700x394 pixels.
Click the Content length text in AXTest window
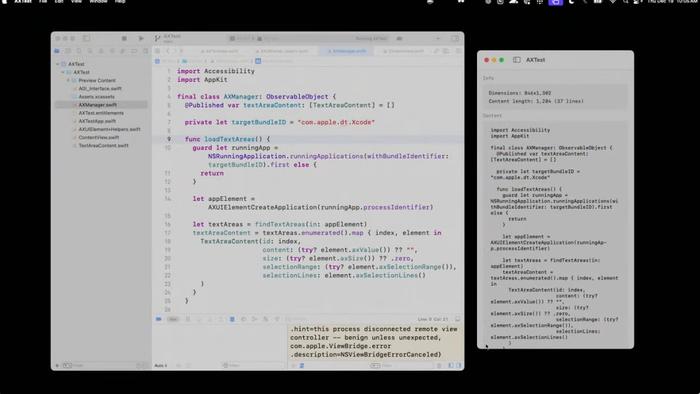(536, 101)
